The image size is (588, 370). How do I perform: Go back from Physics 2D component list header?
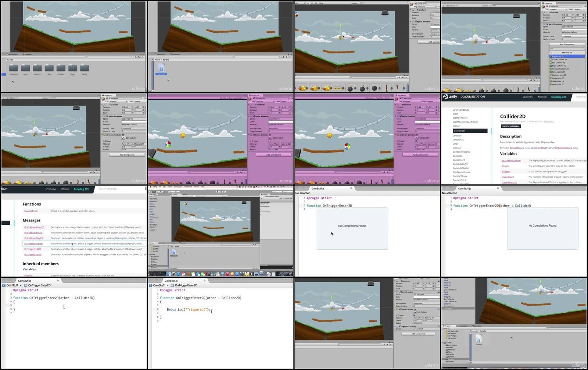(x=551, y=53)
